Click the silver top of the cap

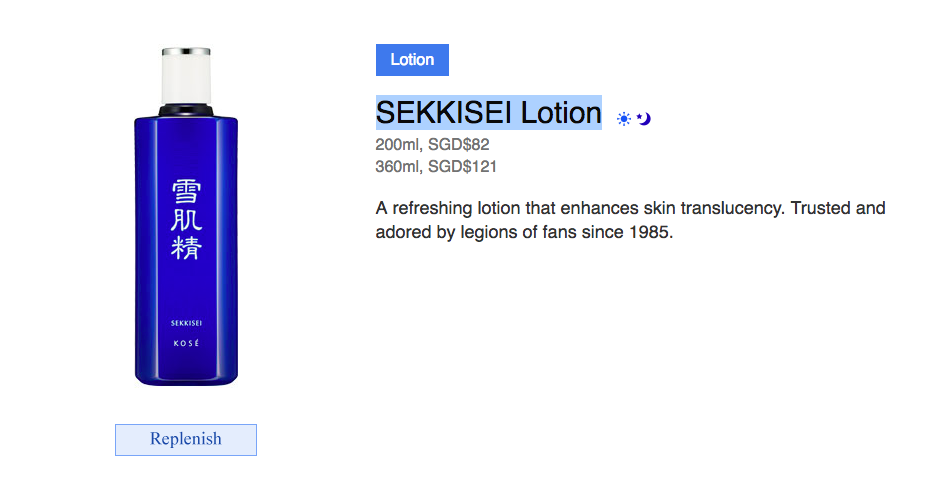tap(186, 49)
